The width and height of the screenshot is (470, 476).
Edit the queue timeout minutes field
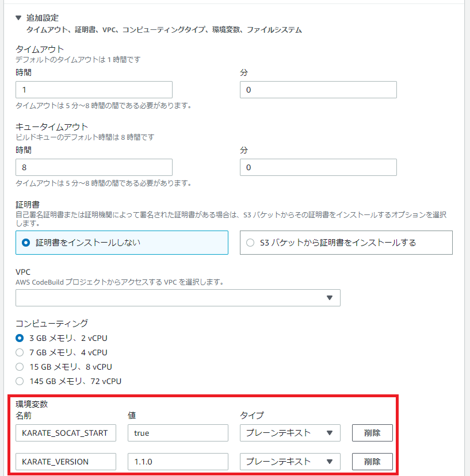(318, 167)
